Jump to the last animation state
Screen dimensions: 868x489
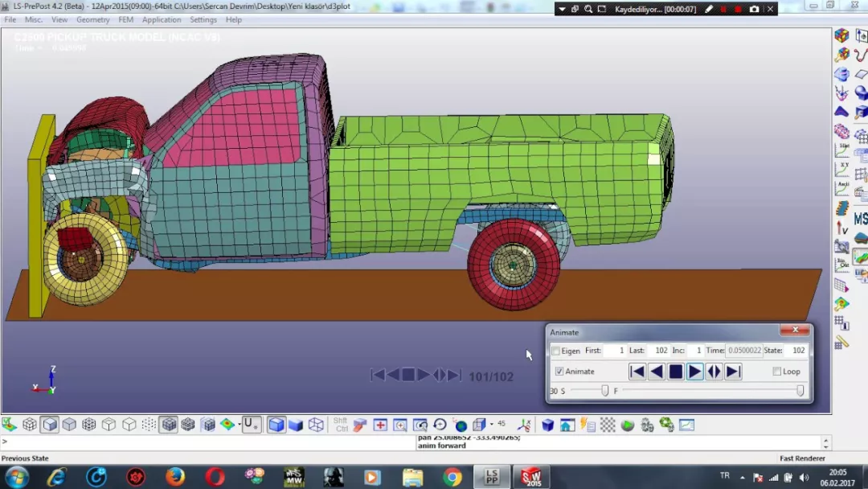click(x=733, y=372)
